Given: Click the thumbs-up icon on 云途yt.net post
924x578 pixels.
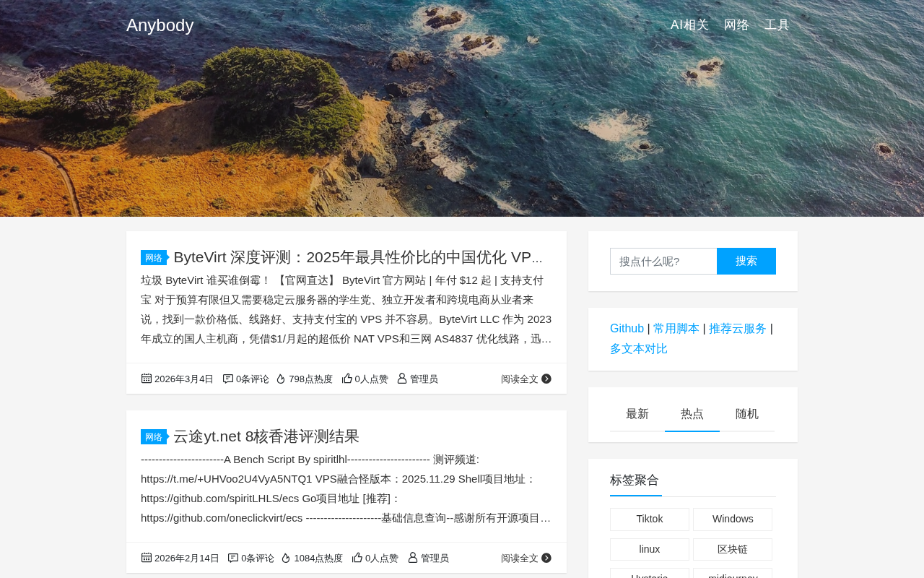Looking at the screenshot, I should [x=357, y=557].
